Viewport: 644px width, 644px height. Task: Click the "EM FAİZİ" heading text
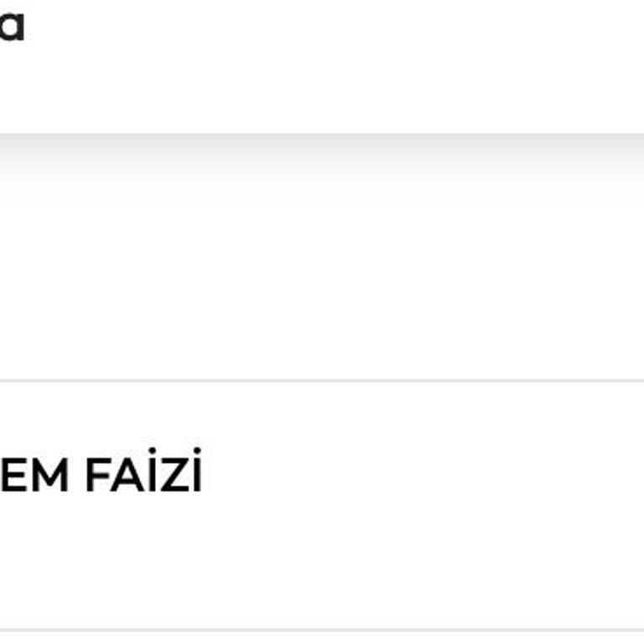point(101,475)
